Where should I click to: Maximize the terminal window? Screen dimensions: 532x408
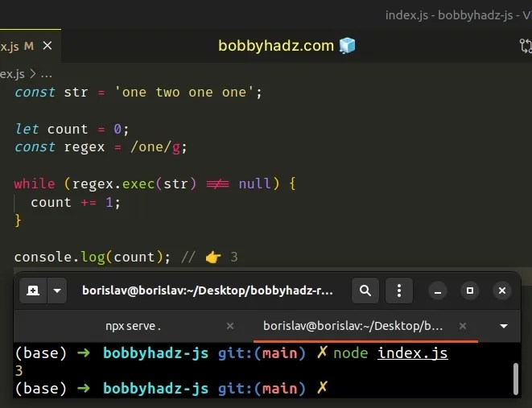coord(470,291)
